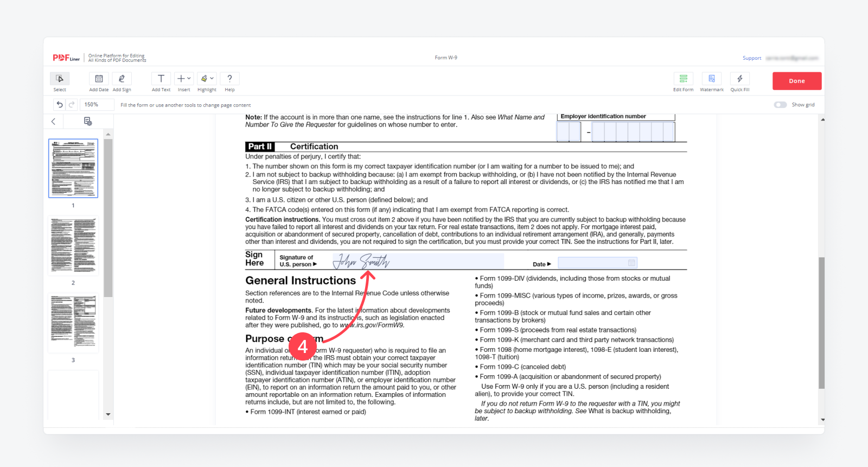
Task: Click thumbnail panel scroll-up arrow
Action: pyautogui.click(x=108, y=134)
